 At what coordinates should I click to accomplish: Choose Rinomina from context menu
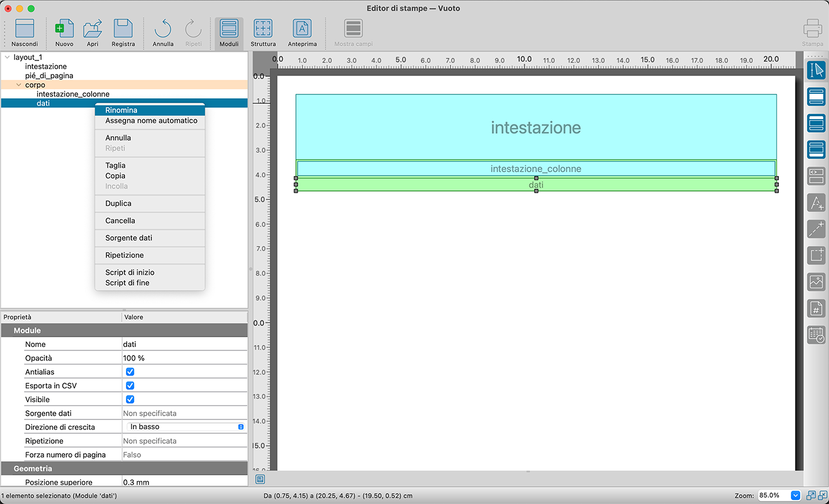click(121, 110)
